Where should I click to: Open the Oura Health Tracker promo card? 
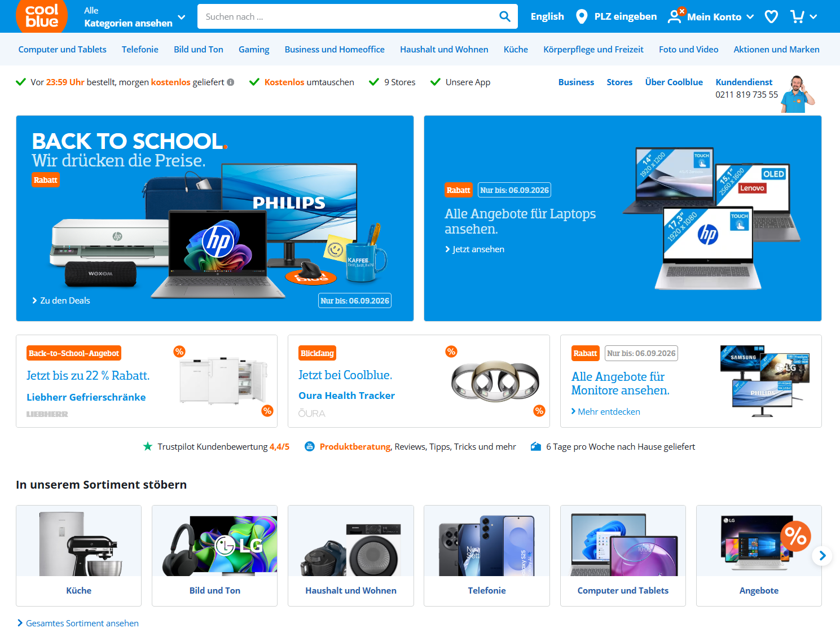click(419, 381)
